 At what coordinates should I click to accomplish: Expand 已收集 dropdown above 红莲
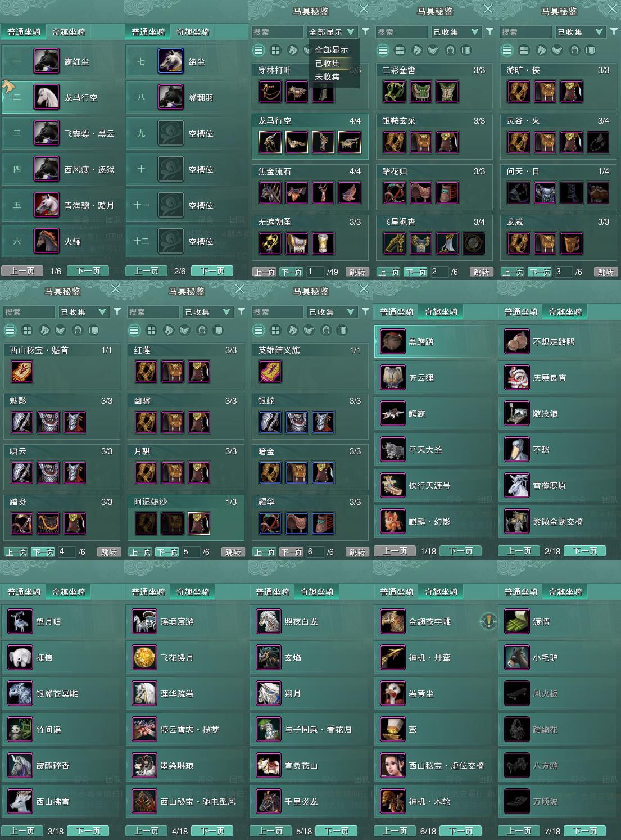pyautogui.click(x=208, y=312)
